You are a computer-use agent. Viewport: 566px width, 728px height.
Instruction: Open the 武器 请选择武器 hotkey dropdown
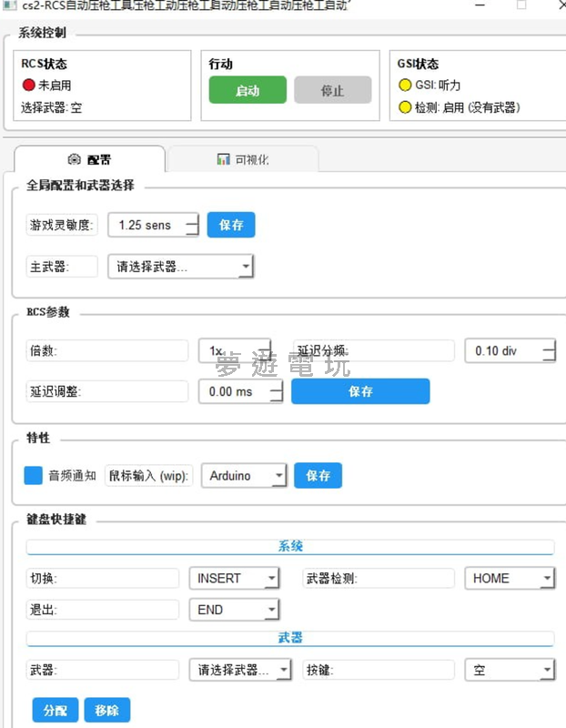240,670
